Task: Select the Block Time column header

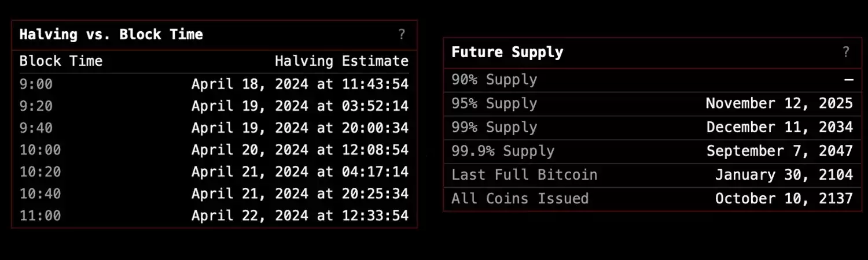Action: (x=61, y=61)
